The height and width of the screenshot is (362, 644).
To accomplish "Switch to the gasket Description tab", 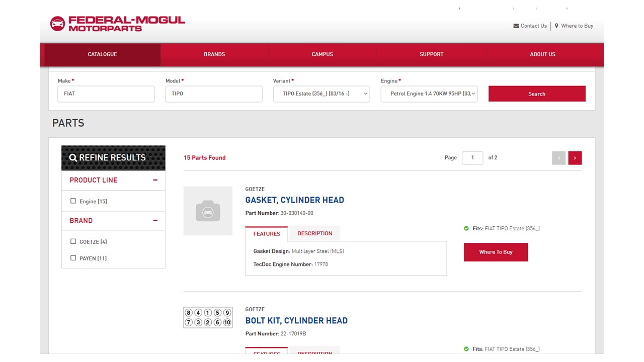I will [314, 233].
